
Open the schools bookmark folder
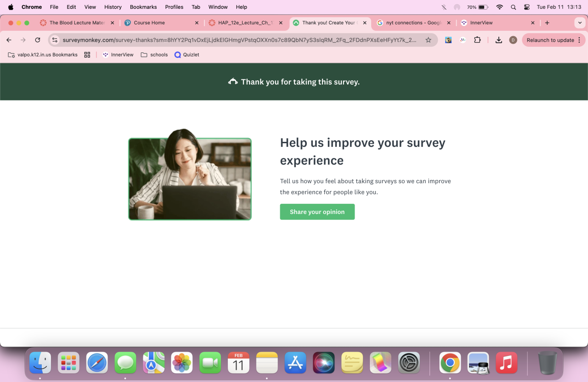[x=154, y=55]
